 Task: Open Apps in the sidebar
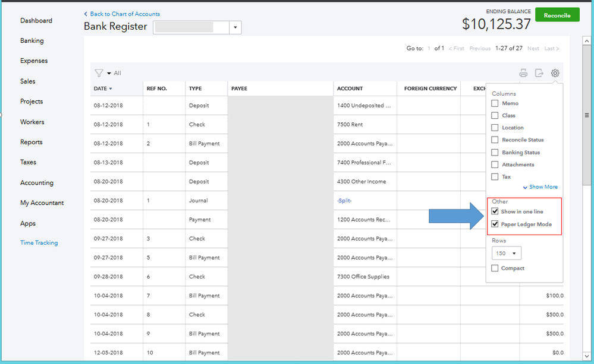pos(28,223)
